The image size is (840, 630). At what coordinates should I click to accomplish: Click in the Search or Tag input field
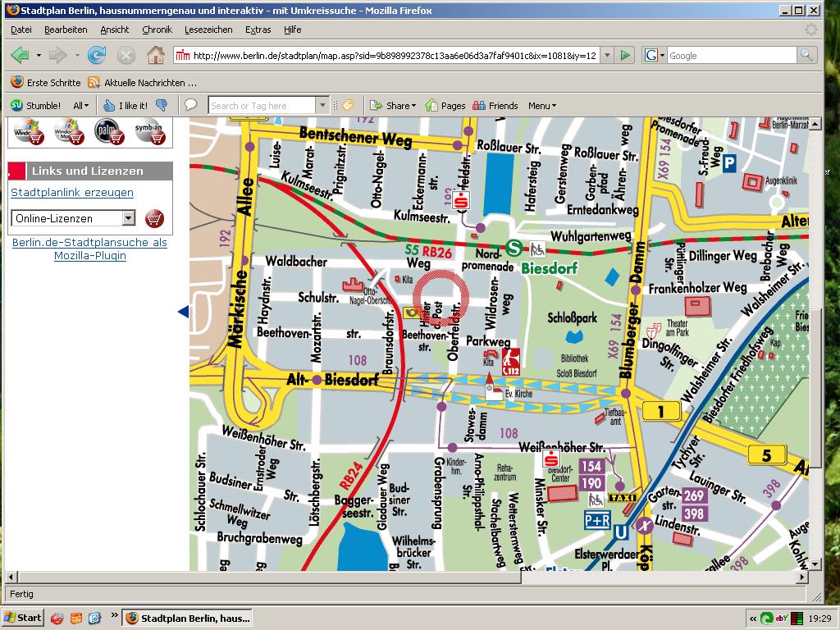261,105
